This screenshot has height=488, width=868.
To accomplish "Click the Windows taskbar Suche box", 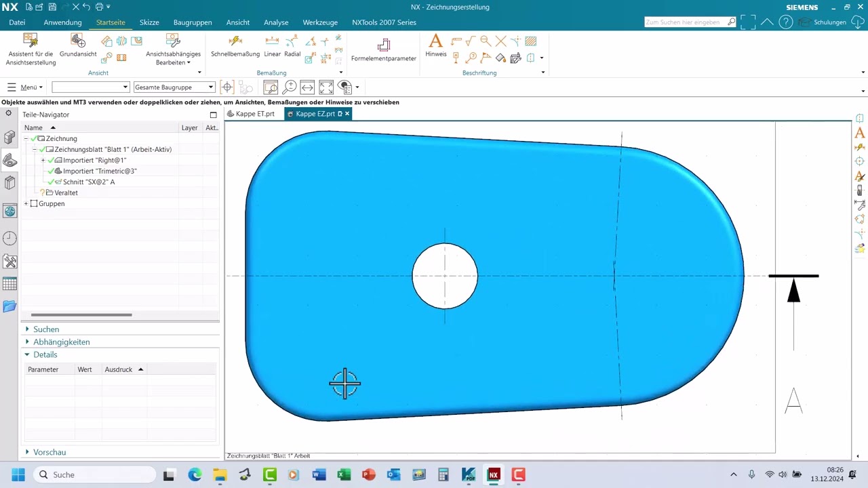I will coord(94,474).
